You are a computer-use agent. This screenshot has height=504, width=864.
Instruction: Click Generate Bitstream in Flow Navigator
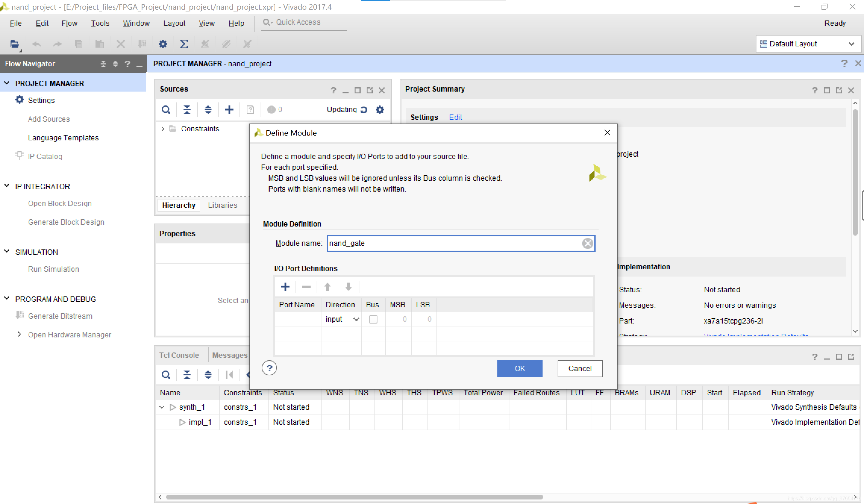(60, 316)
